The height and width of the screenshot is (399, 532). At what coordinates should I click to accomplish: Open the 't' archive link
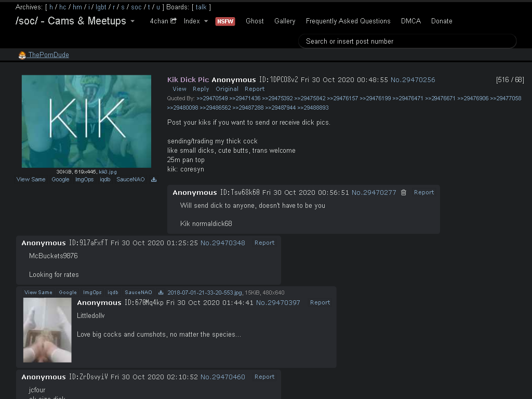pos(149,7)
